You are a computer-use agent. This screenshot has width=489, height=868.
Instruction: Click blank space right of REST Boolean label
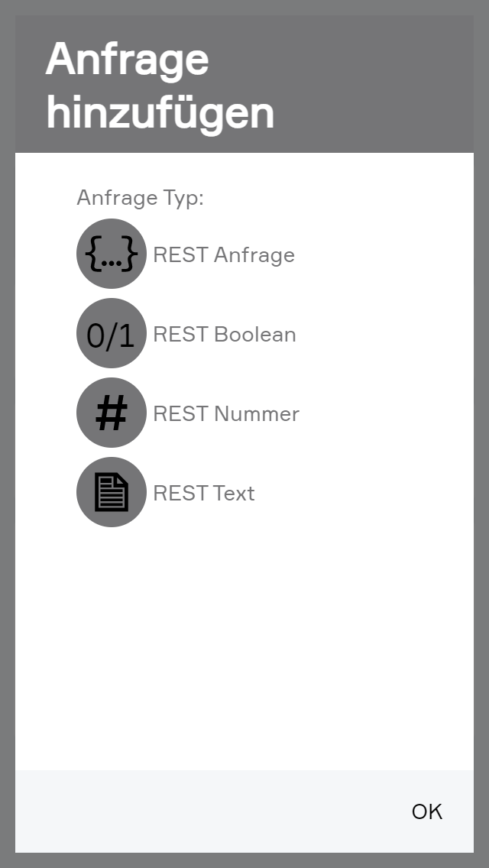(382, 334)
